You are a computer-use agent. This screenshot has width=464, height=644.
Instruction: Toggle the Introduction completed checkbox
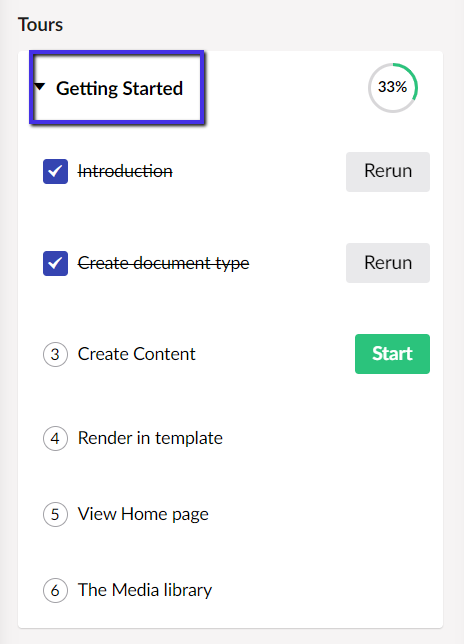pyautogui.click(x=55, y=171)
